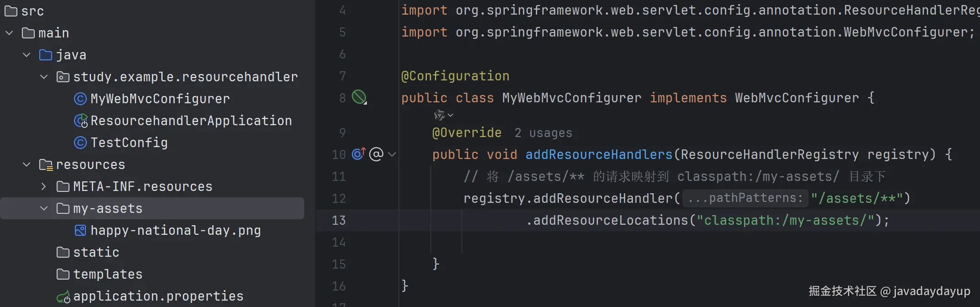
Task: Expand the META-INF.resources folder
Action: point(44,186)
